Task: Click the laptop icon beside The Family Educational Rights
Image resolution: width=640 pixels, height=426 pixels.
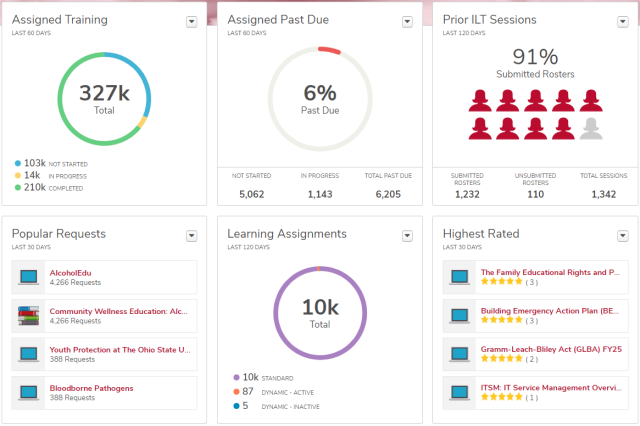Action: [460, 277]
